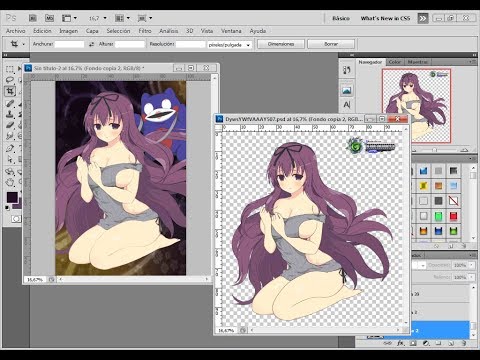Create new style in Styles panel

[x=451, y=246]
